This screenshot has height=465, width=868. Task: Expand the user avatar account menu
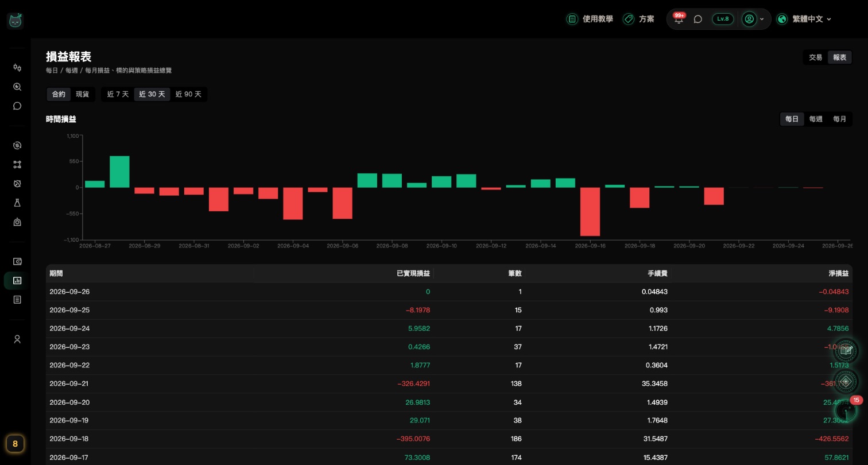click(753, 19)
